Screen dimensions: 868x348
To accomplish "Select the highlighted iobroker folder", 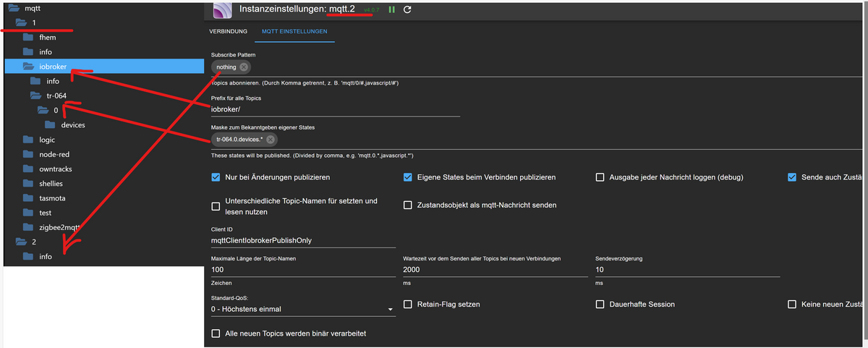I will point(104,67).
